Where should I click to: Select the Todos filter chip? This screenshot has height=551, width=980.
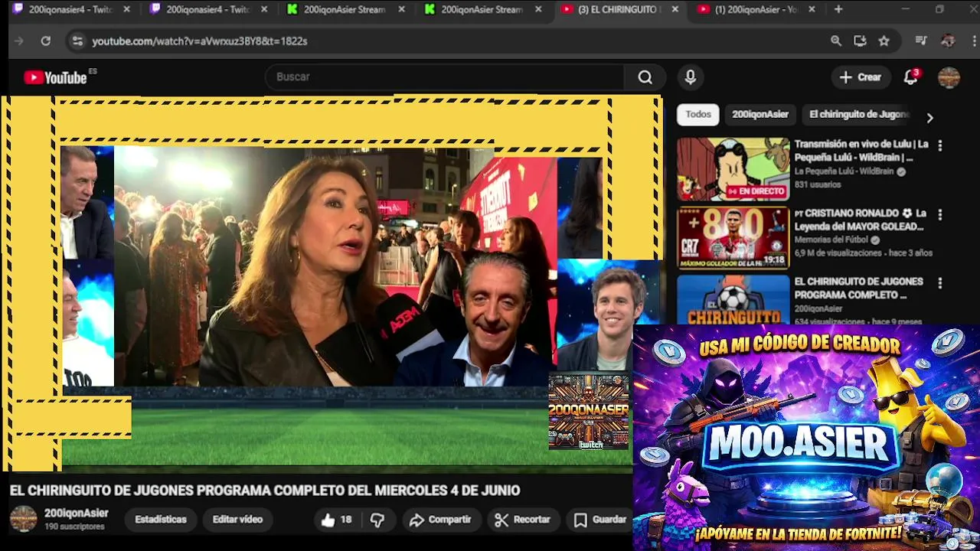coord(698,115)
